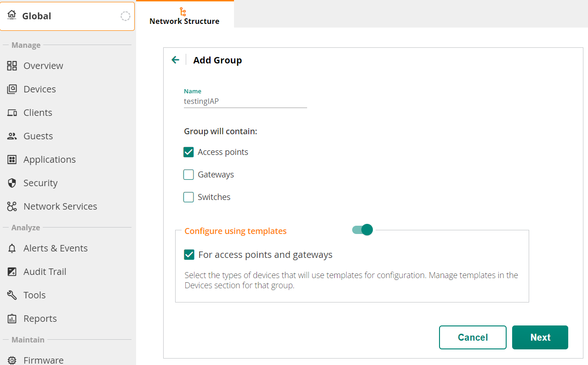Click the Devices icon in sidebar

pos(12,89)
